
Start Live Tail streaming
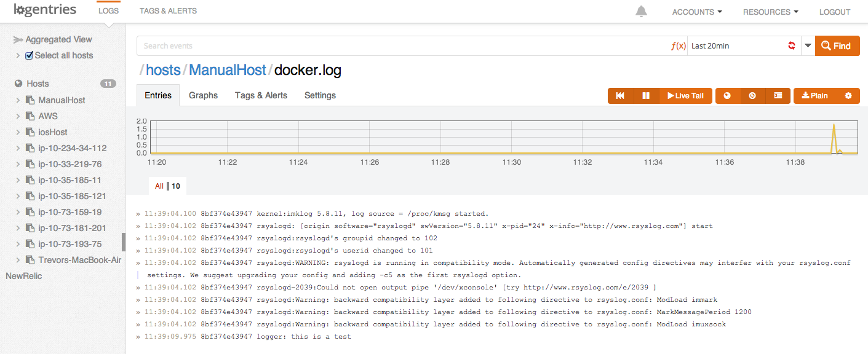685,96
